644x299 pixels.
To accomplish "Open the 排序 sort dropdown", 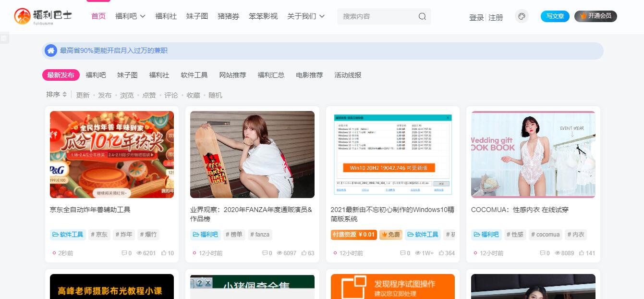I will coord(57,95).
